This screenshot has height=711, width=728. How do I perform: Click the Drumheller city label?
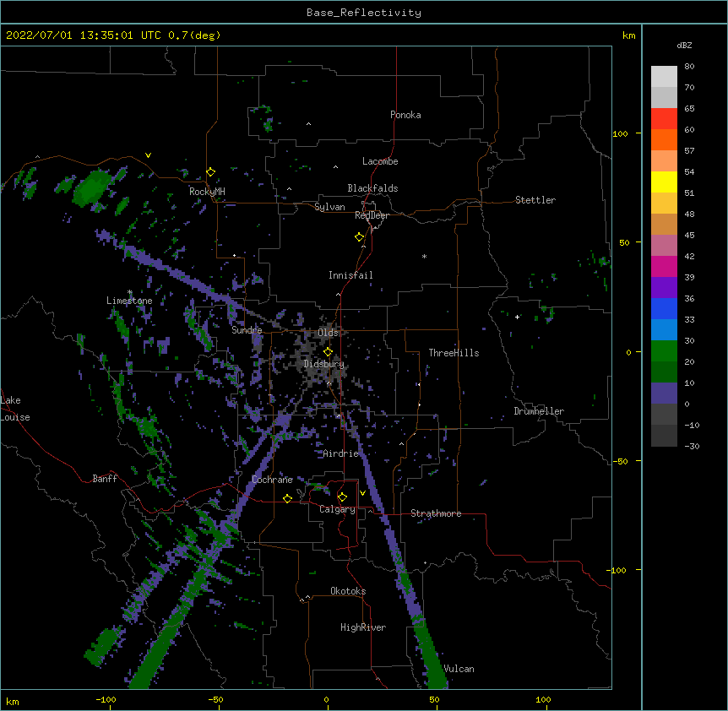(539, 411)
